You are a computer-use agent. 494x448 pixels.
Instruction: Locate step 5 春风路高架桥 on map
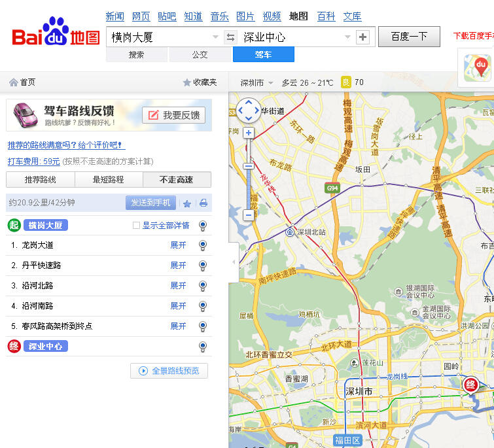click(203, 326)
